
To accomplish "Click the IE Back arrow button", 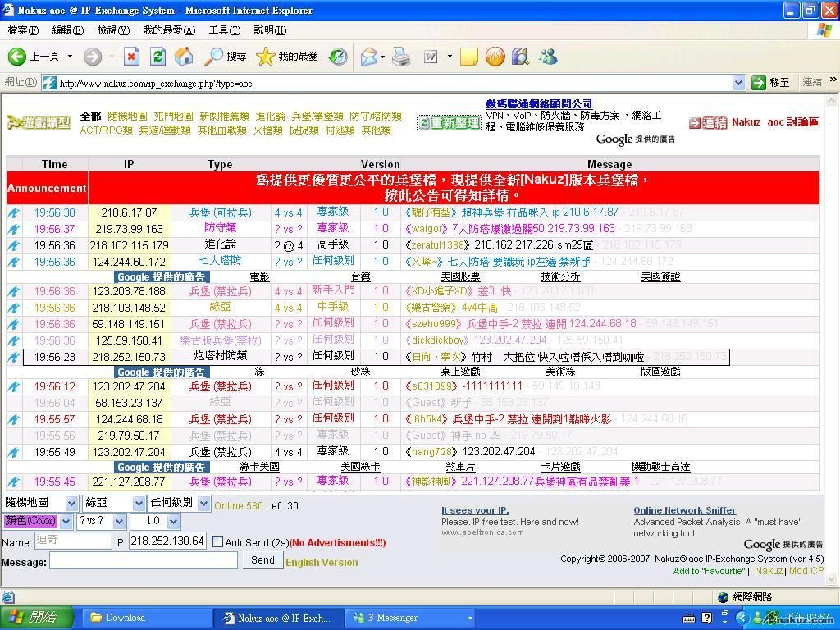I will [x=18, y=56].
